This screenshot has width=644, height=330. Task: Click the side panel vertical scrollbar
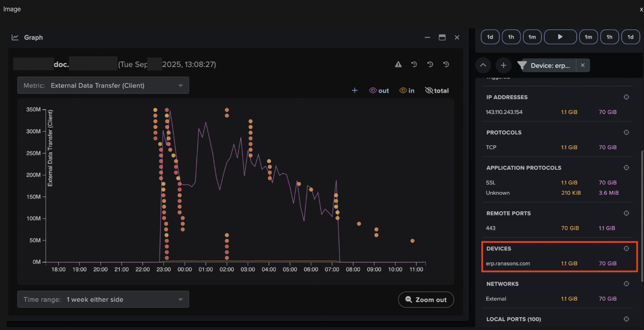pos(642,216)
